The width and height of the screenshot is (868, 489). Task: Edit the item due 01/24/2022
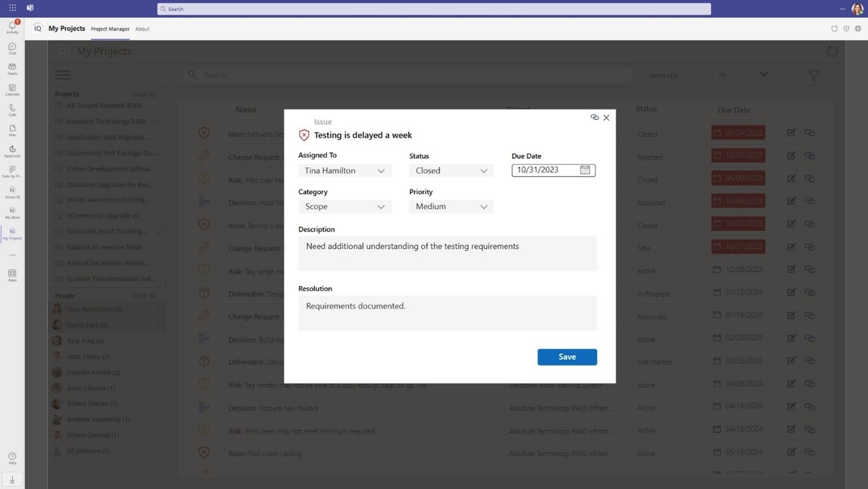click(x=792, y=132)
